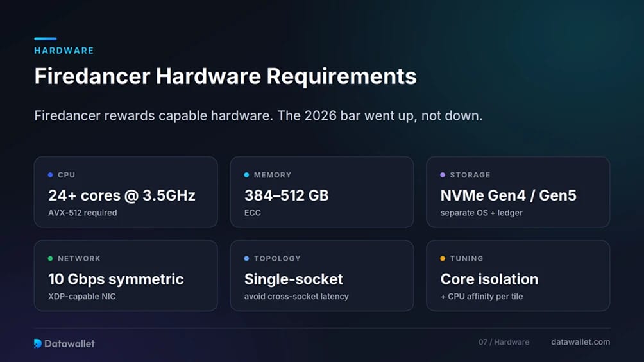644x362 pixels.
Task: Click the HARDWARE section label
Action: [64, 51]
